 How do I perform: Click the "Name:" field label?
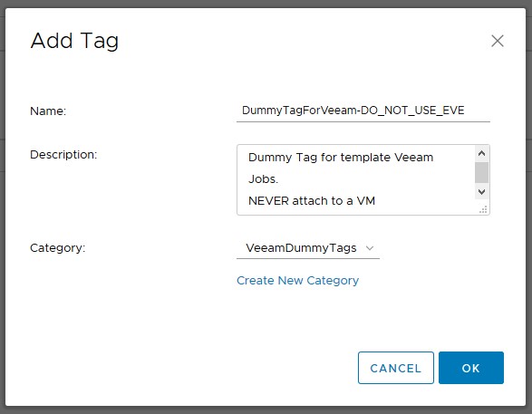(48, 111)
